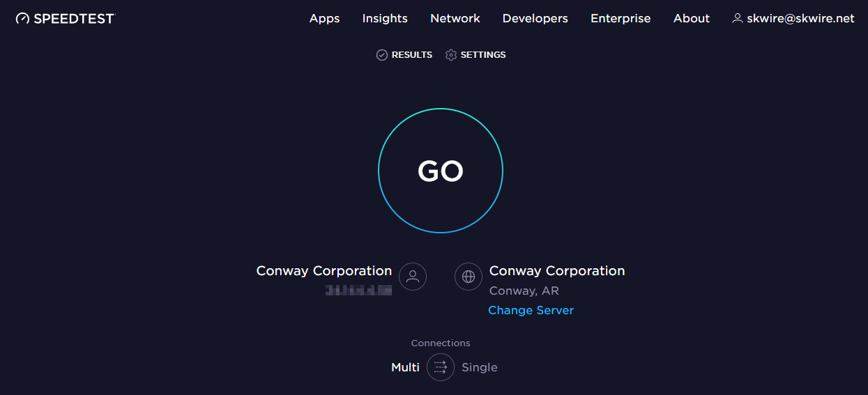Image resolution: width=868 pixels, height=395 pixels.
Task: Toggle the connections mode arrows icon
Action: point(441,367)
